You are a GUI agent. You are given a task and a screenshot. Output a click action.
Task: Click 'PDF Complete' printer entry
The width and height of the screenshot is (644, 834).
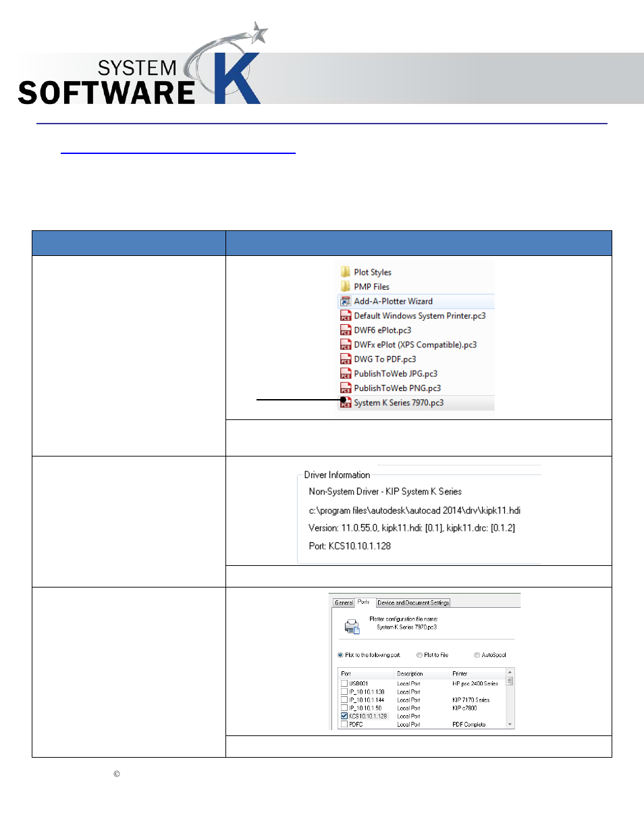click(x=469, y=724)
